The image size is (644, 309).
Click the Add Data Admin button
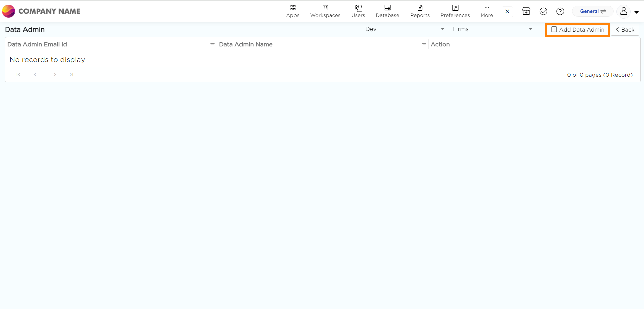click(577, 30)
